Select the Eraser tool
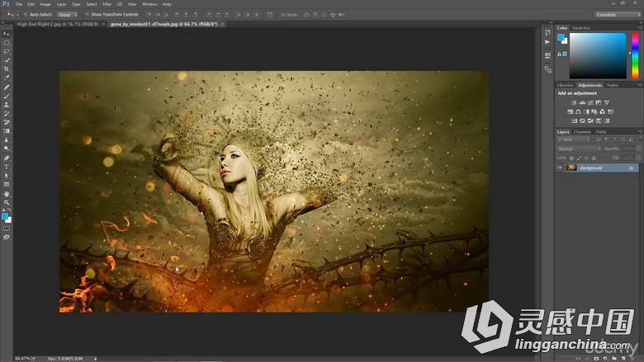 (x=6, y=122)
